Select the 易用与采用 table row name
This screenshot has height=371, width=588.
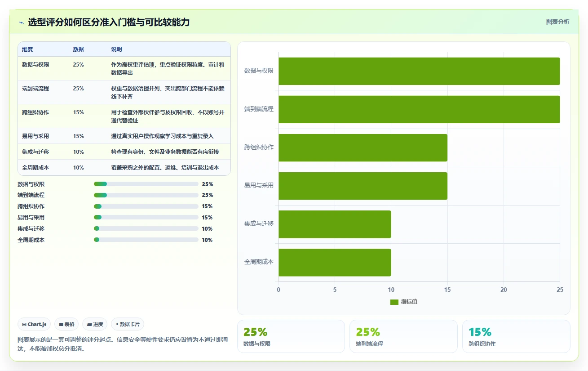coord(35,136)
